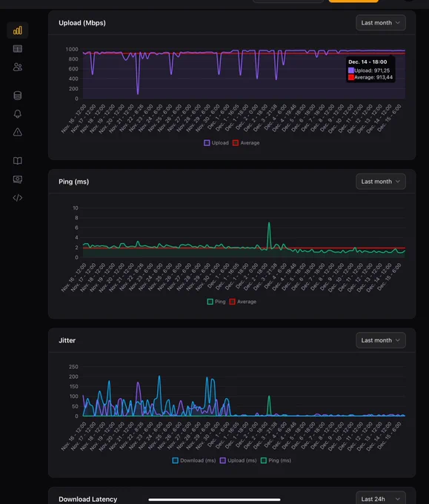Open the dashboard bar chart icon
The height and width of the screenshot is (504, 429).
18,30
